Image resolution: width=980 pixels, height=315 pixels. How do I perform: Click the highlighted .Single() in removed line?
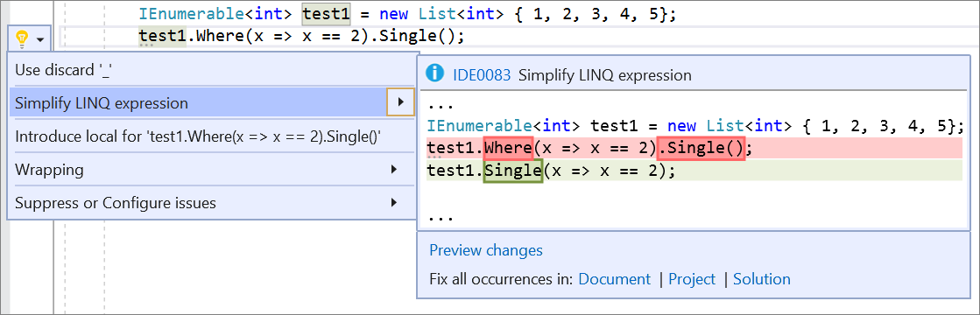[x=702, y=149]
